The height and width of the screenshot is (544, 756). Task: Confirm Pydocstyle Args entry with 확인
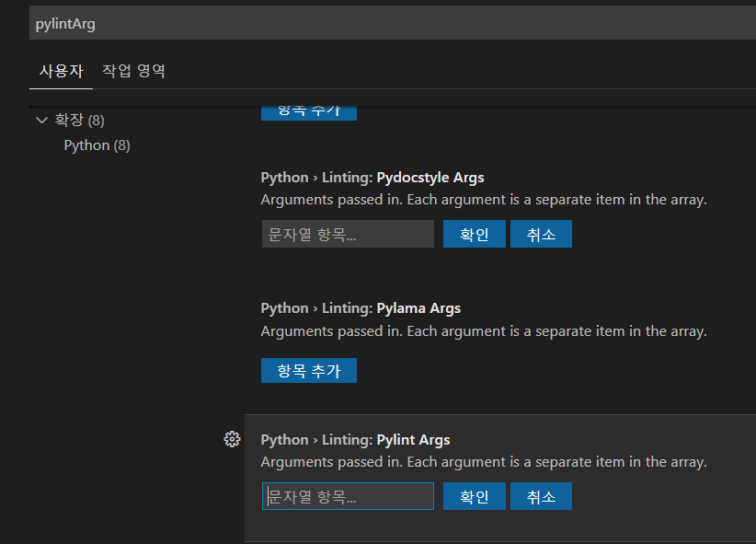click(475, 234)
